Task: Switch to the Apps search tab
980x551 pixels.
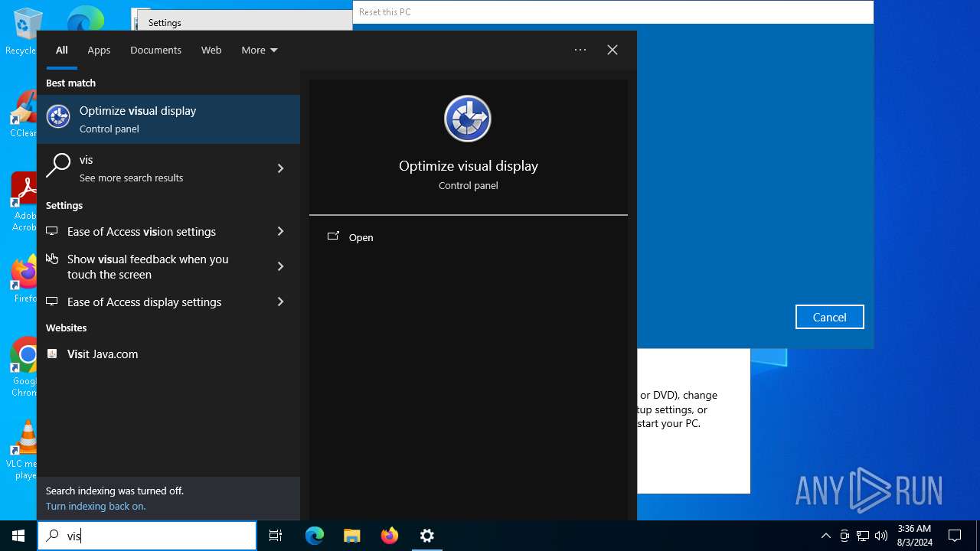Action: pyautogui.click(x=99, y=50)
